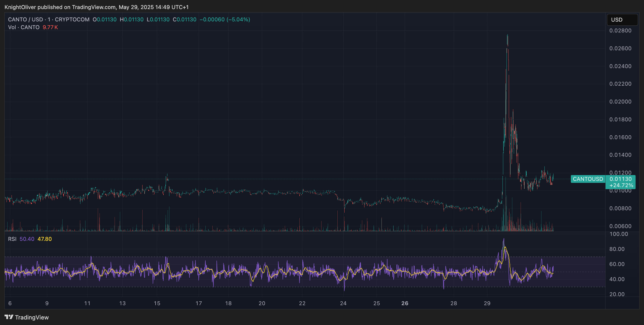This screenshot has width=644, height=325.
Task: Click the purple RSI value 50.40
Action: coord(27,239)
